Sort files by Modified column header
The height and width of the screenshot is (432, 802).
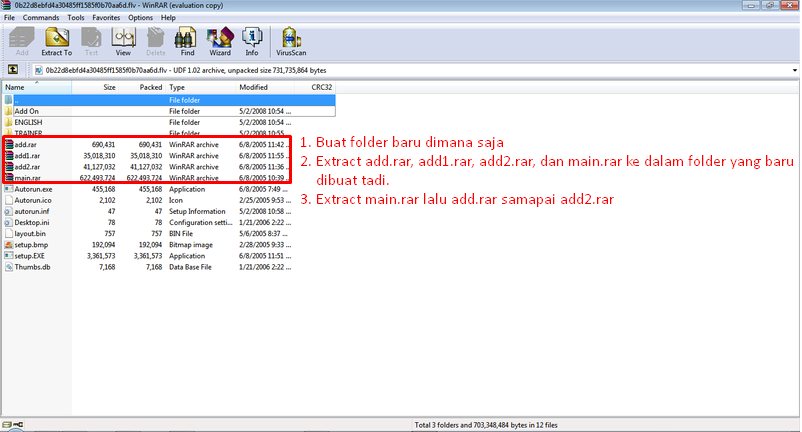[254, 88]
